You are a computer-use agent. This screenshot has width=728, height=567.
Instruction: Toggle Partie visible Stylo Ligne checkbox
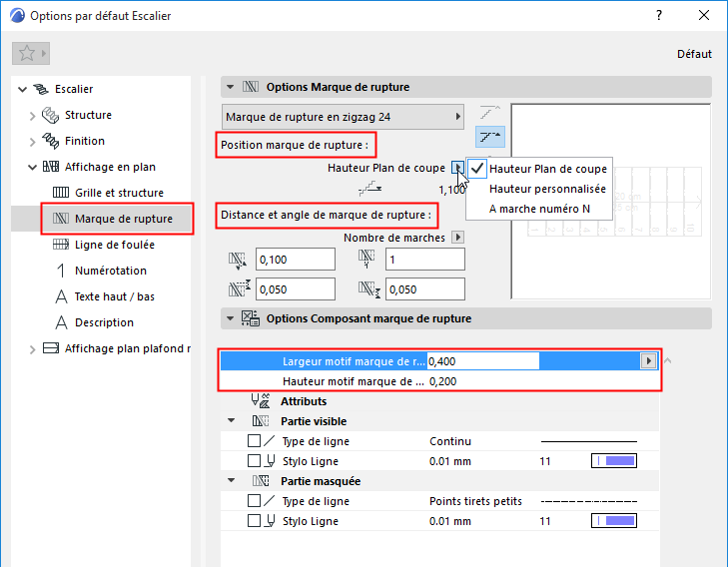(x=254, y=461)
